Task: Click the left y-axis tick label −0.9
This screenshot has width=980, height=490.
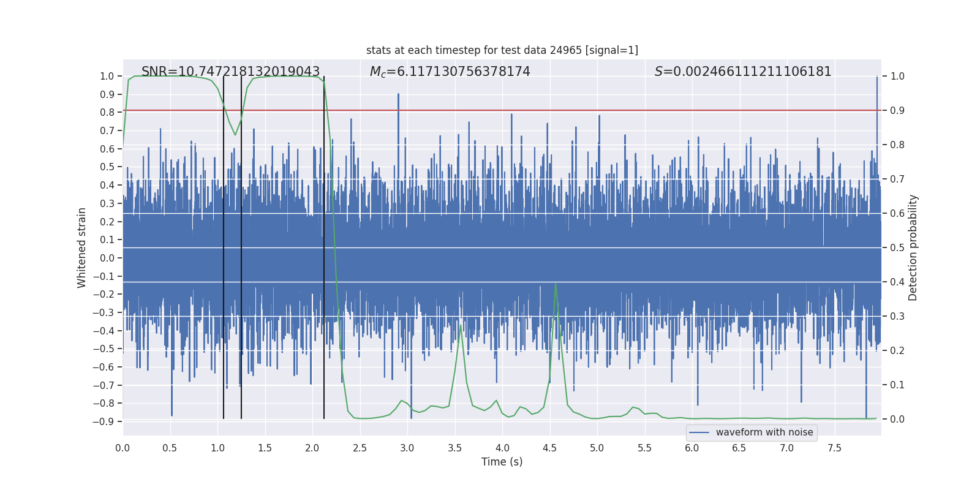Action: (104, 421)
